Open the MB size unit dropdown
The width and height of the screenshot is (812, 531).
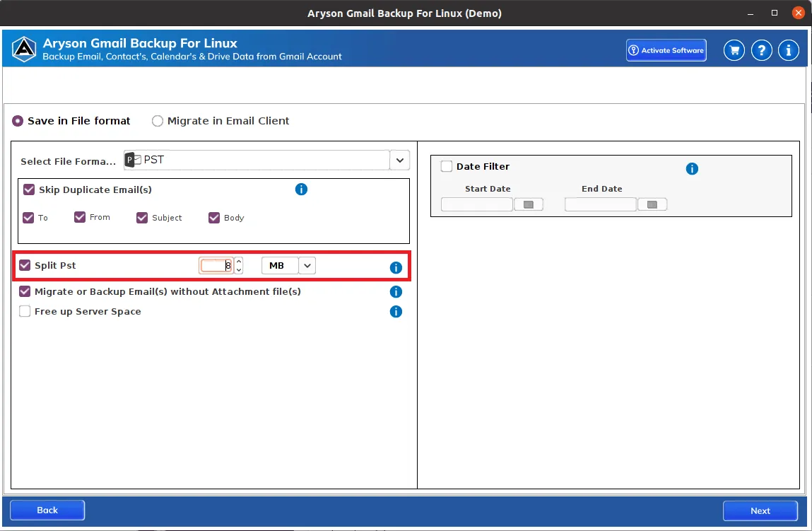click(307, 266)
